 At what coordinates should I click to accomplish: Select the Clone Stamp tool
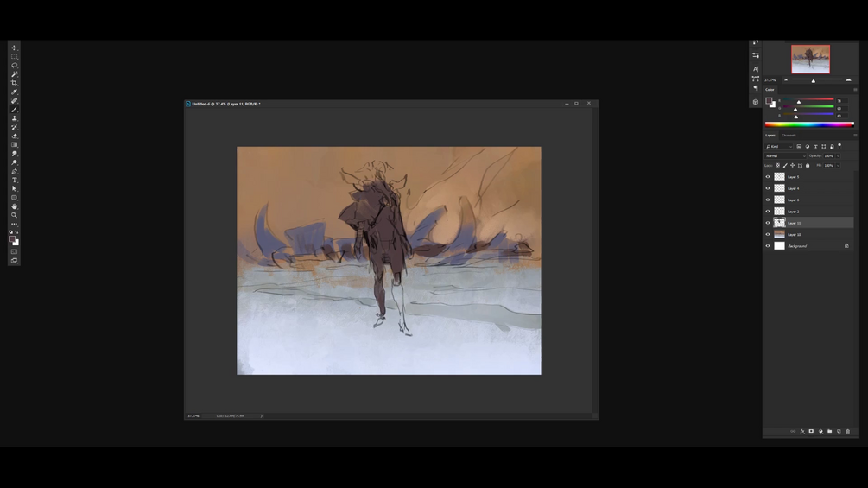(x=15, y=118)
